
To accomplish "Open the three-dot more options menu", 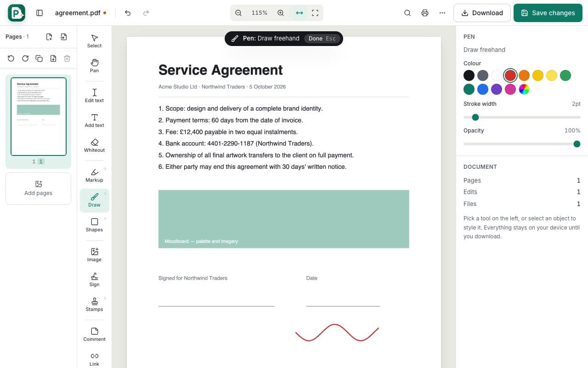I will 442,13.
